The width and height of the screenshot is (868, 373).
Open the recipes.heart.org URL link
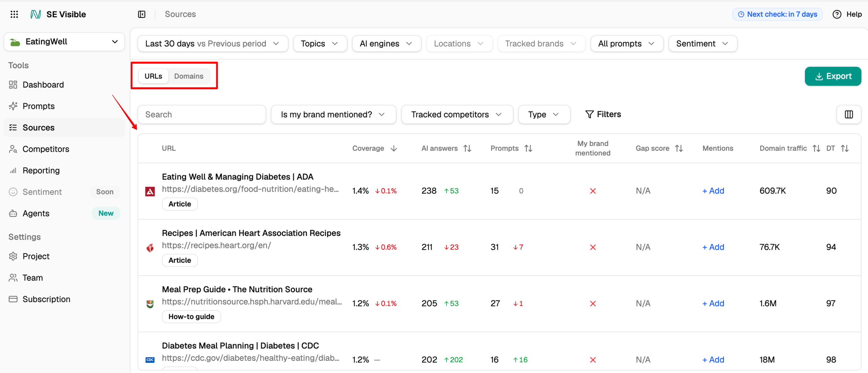[216, 245]
